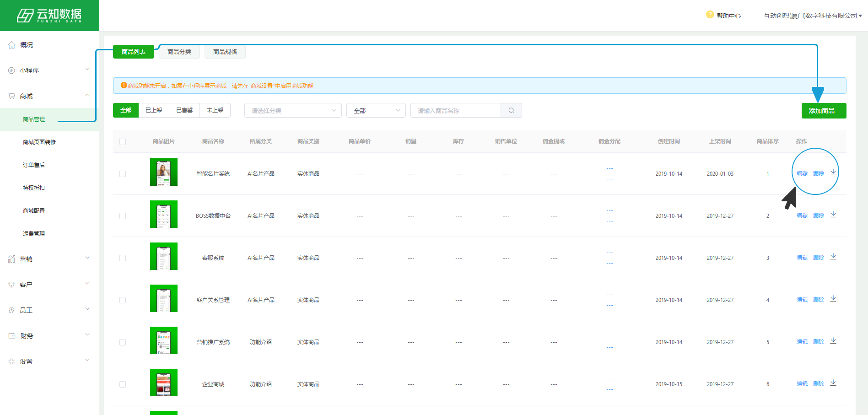
Task: Click the help center question mark icon
Action: (710, 15)
